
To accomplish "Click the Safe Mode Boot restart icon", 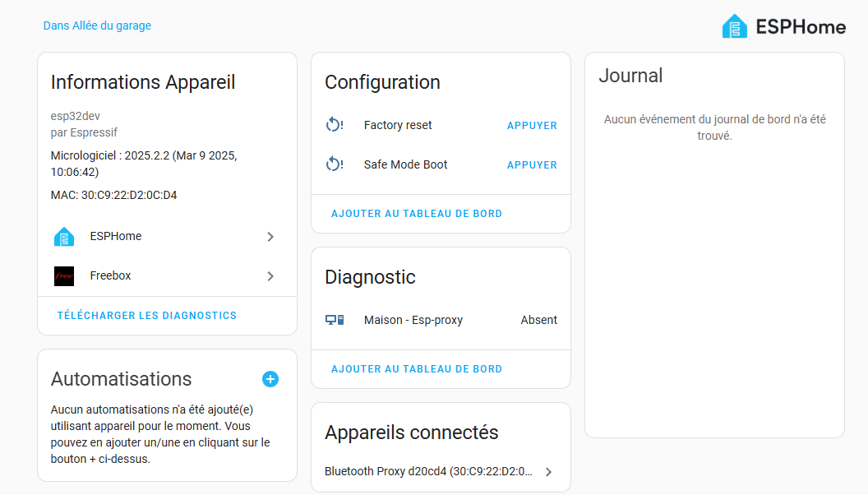I will coord(334,164).
